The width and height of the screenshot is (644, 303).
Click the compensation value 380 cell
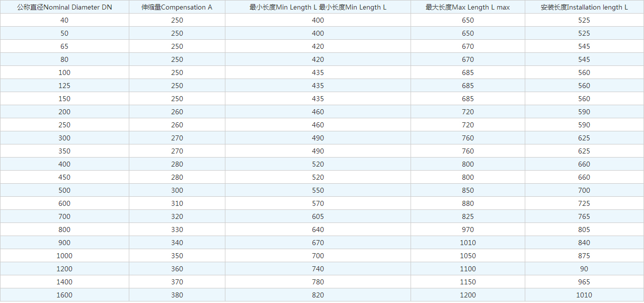point(177,295)
